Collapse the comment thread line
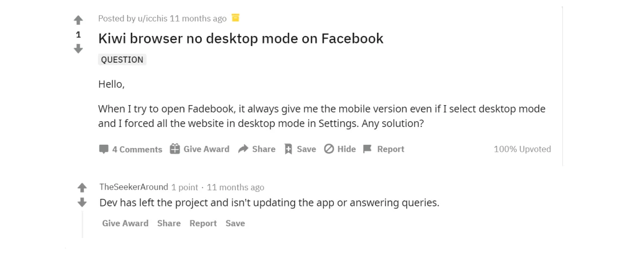Viewport: 644px width, 268px height. pyautogui.click(x=82, y=224)
